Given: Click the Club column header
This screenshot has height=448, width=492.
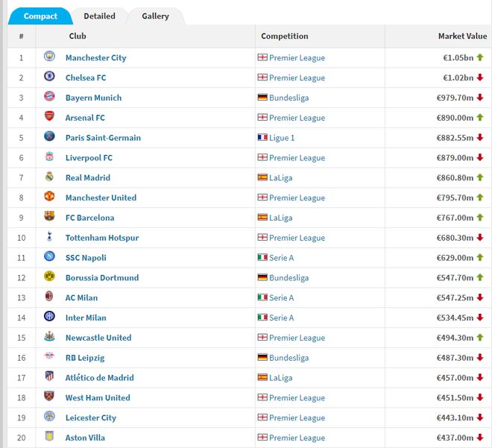Looking at the screenshot, I should coord(78,36).
